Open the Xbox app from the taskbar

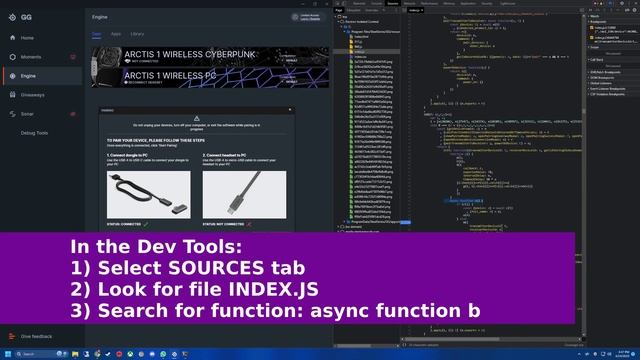tap(130, 354)
